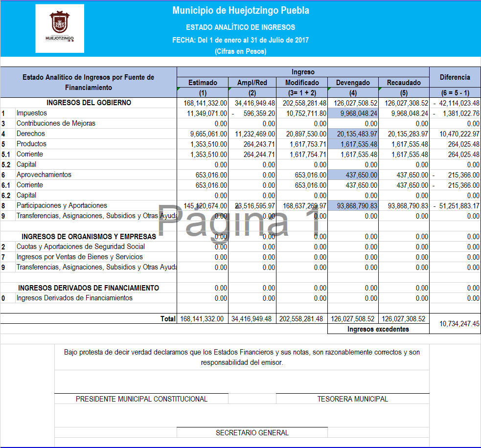Click the Ingreso merged header cell
This screenshot has height=448, width=481.
pyautogui.click(x=303, y=72)
